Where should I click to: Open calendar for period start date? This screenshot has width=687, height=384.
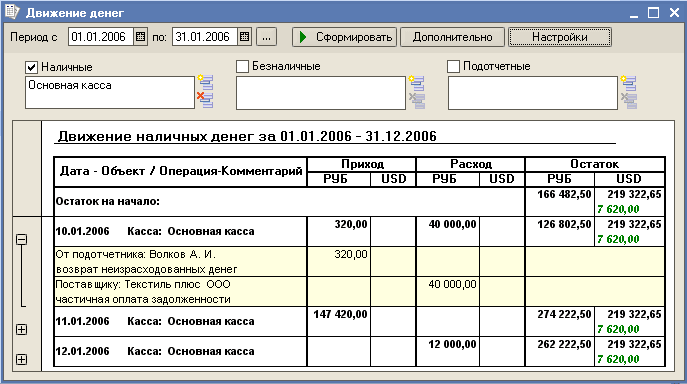point(140,37)
